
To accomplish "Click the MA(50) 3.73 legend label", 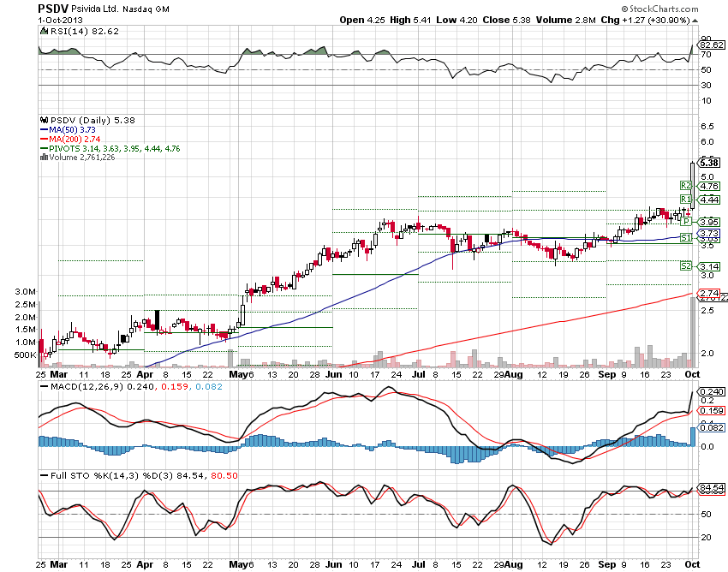I will click(x=73, y=130).
